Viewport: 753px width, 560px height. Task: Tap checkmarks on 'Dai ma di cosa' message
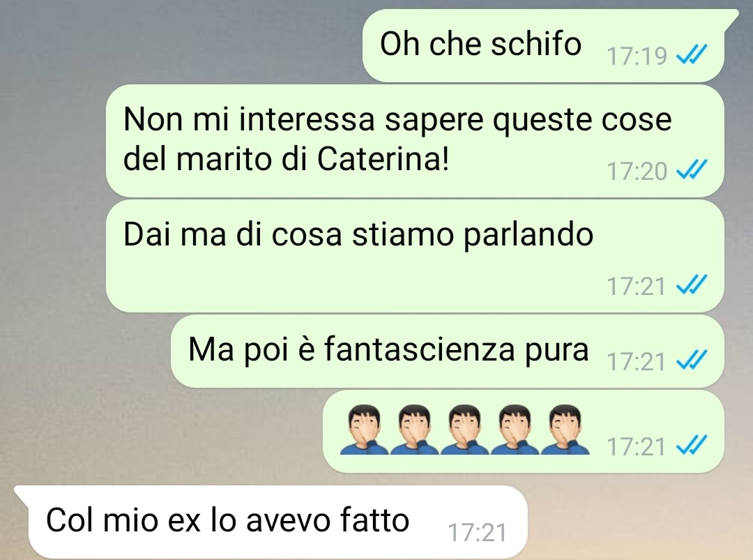pos(692,285)
